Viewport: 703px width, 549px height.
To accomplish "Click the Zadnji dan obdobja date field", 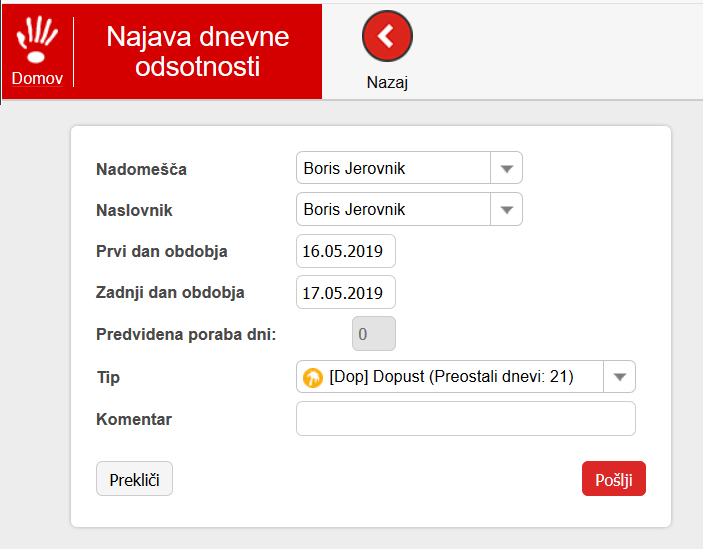I will pos(346,292).
